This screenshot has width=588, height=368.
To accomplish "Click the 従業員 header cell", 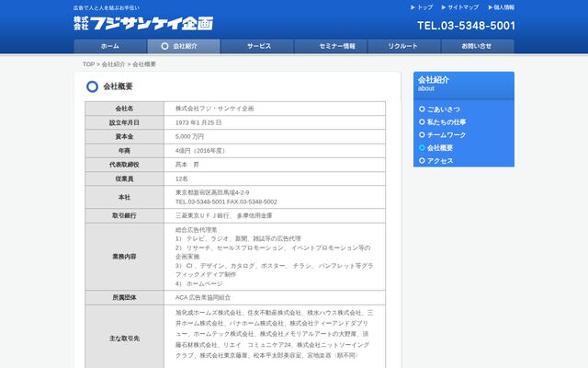I will tap(125, 178).
